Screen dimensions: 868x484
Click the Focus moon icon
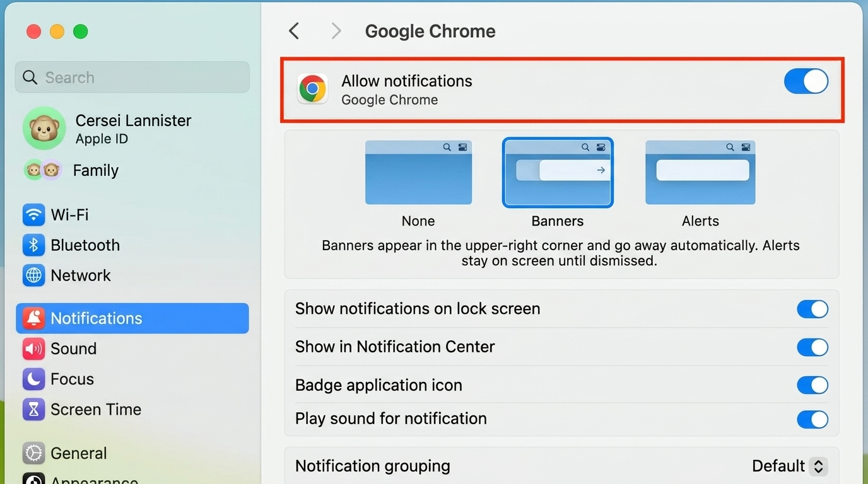click(x=33, y=379)
